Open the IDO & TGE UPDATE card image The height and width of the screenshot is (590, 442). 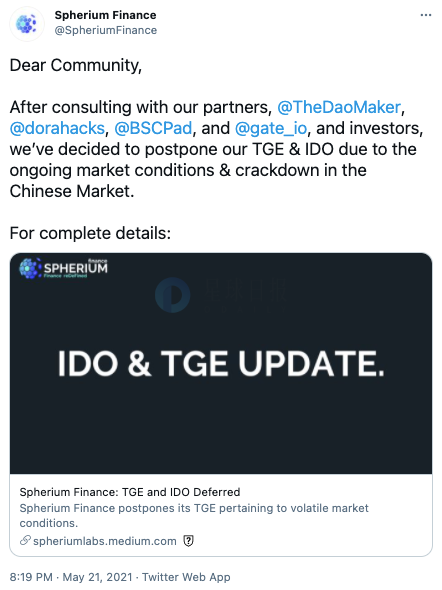coord(221,363)
